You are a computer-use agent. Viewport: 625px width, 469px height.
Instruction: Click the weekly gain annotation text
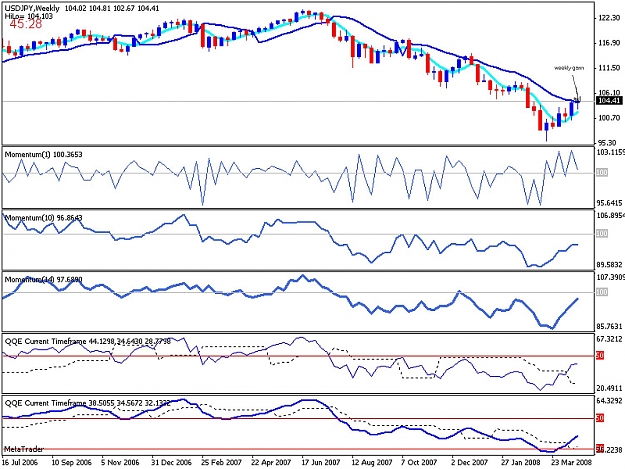point(569,68)
